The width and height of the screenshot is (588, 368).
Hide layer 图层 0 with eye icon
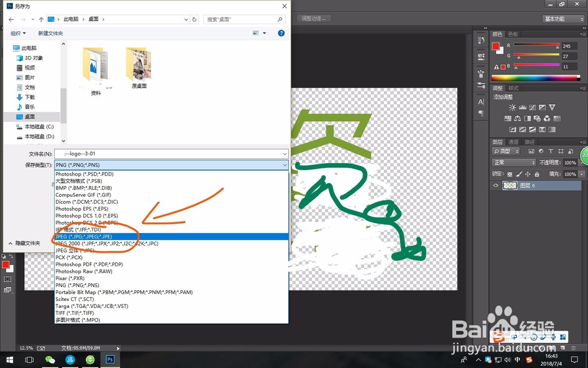496,185
